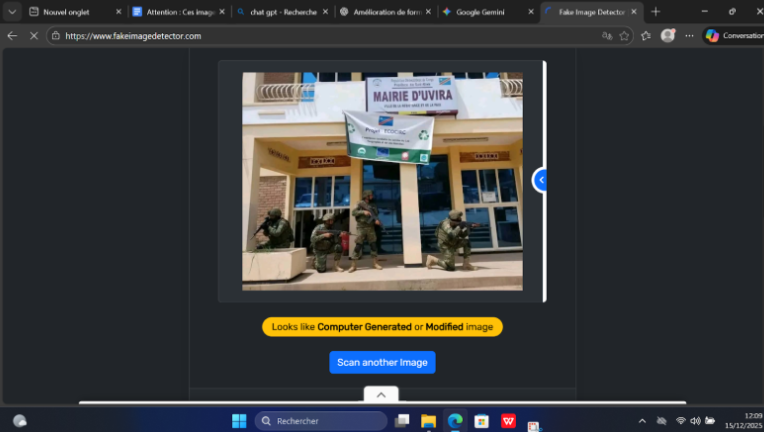Open the Task View taskbar button
764x432 pixels.
click(402, 421)
